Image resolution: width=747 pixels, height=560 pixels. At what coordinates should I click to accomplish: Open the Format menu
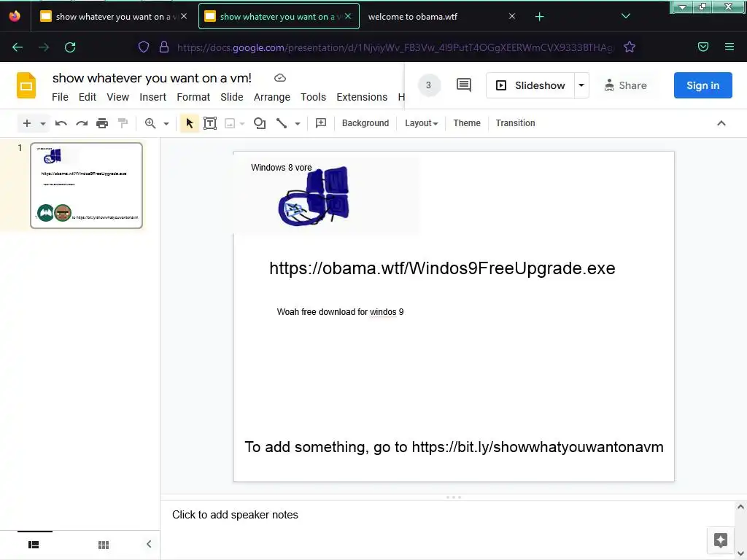coord(193,97)
